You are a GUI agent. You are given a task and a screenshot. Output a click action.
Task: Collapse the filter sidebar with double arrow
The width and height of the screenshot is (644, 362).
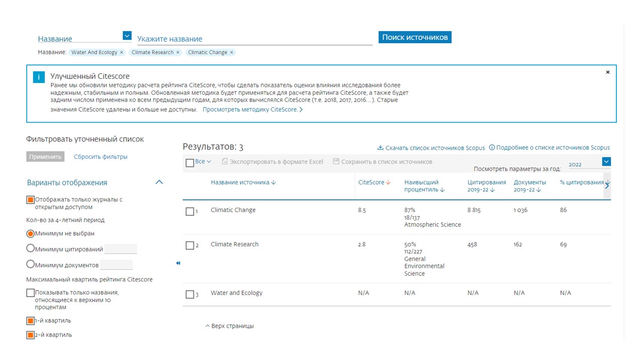178,263
